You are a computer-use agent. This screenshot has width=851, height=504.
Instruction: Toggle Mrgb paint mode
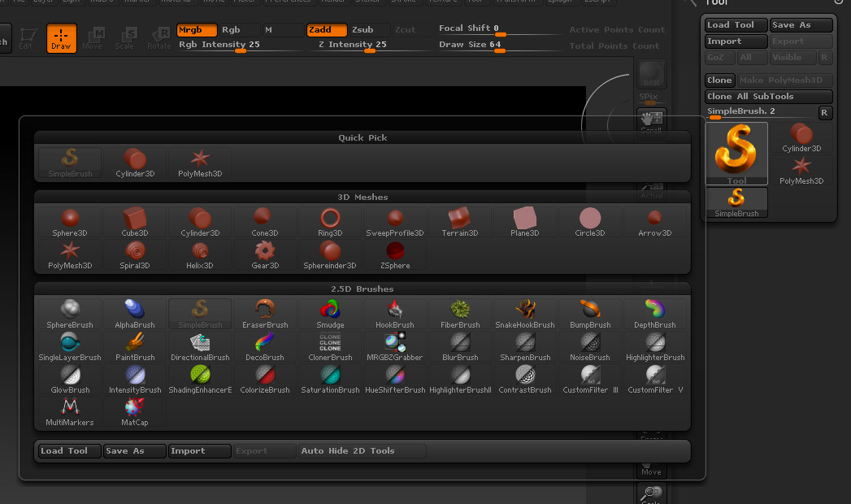(197, 30)
